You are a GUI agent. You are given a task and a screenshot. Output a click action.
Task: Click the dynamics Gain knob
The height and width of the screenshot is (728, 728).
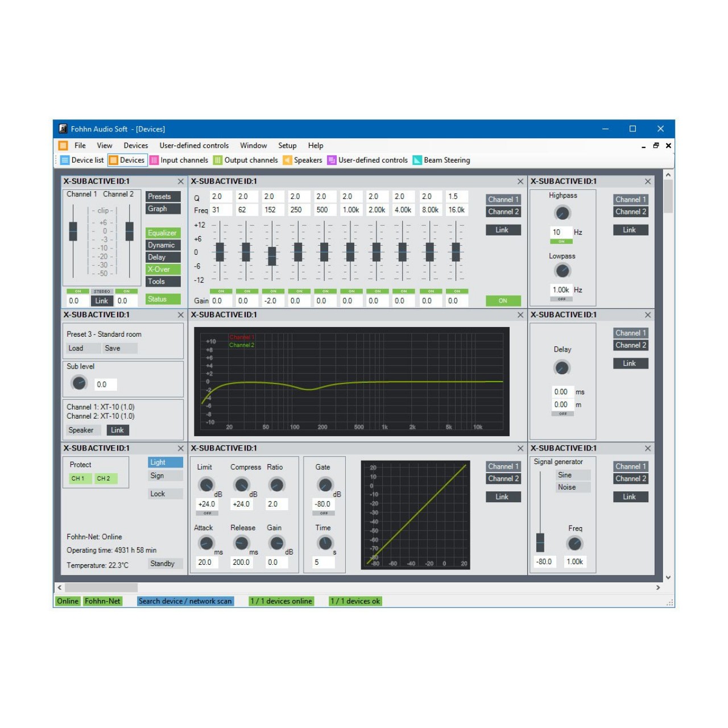(x=276, y=543)
